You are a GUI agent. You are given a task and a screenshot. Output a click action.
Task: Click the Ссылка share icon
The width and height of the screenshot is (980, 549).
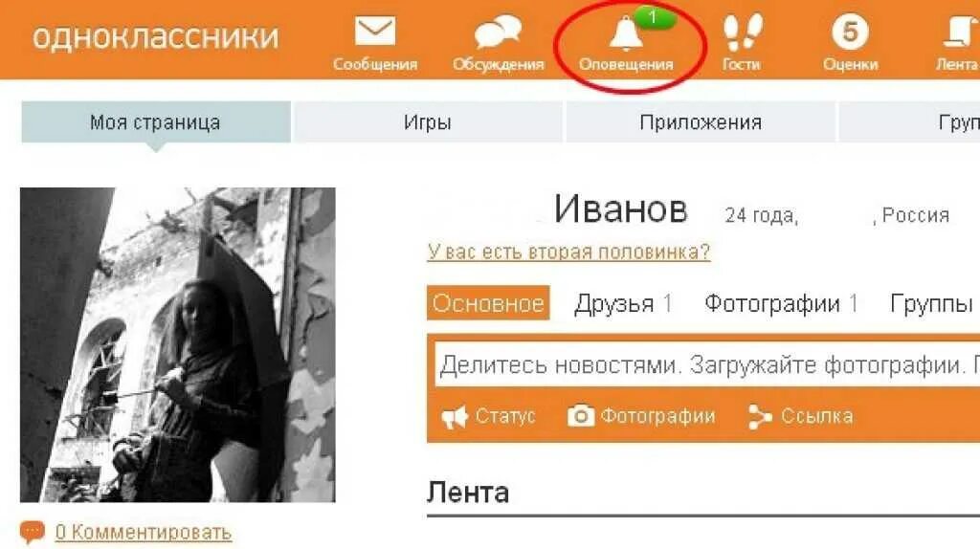(x=760, y=417)
